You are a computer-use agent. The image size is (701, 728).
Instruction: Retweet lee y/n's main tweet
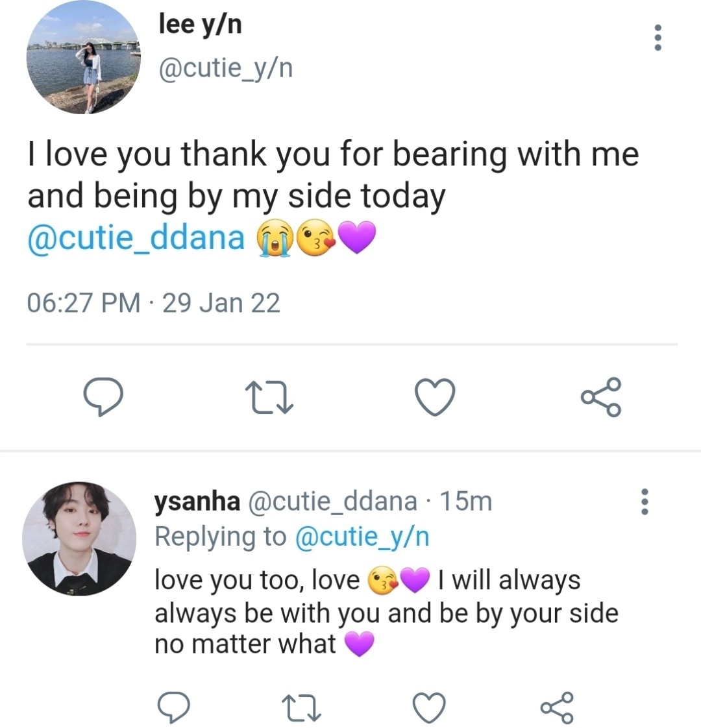pyautogui.click(x=269, y=397)
